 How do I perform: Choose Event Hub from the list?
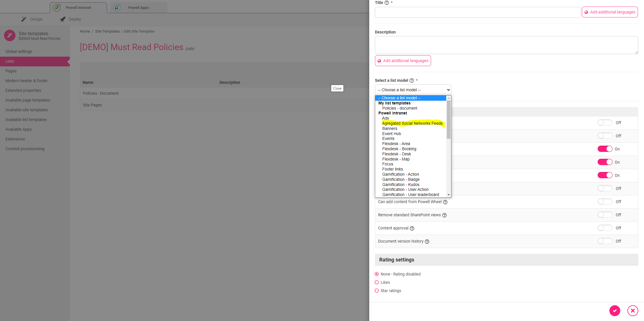(x=392, y=134)
